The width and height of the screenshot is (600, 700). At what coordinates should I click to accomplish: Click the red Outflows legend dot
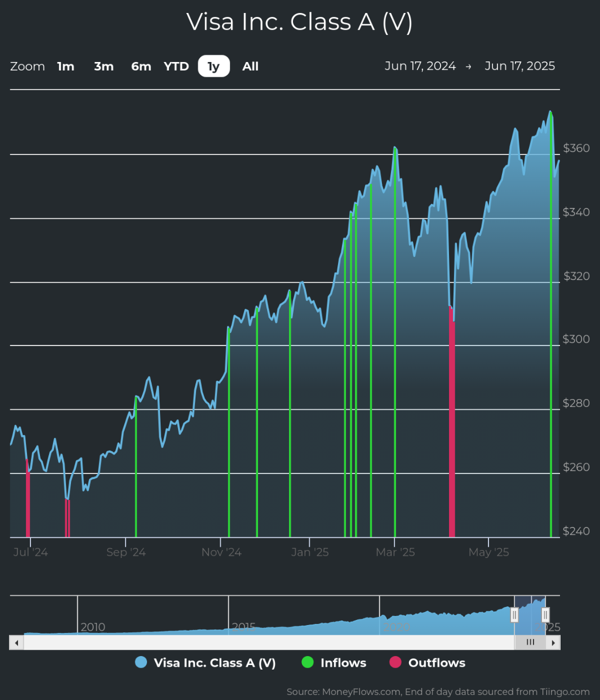[395, 662]
